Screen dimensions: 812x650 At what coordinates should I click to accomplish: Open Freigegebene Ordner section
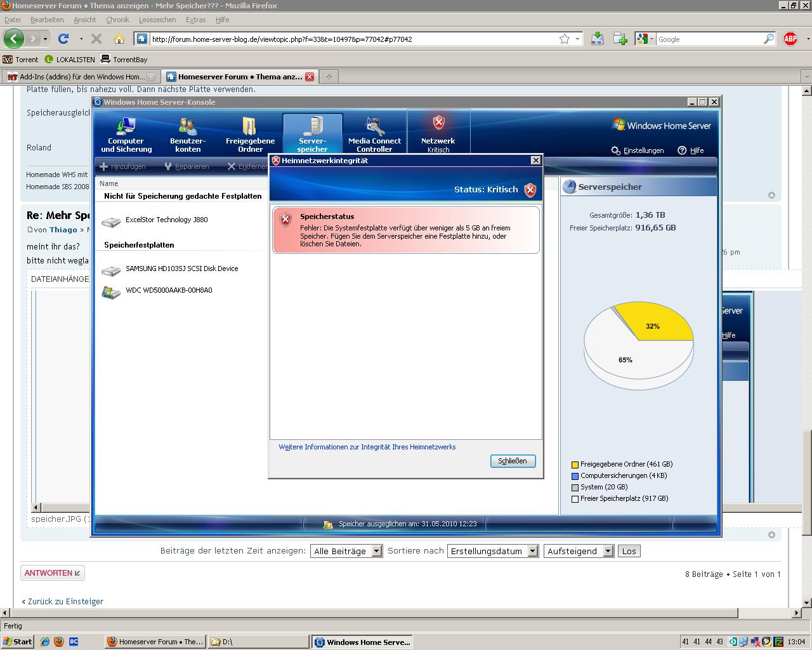(250, 134)
